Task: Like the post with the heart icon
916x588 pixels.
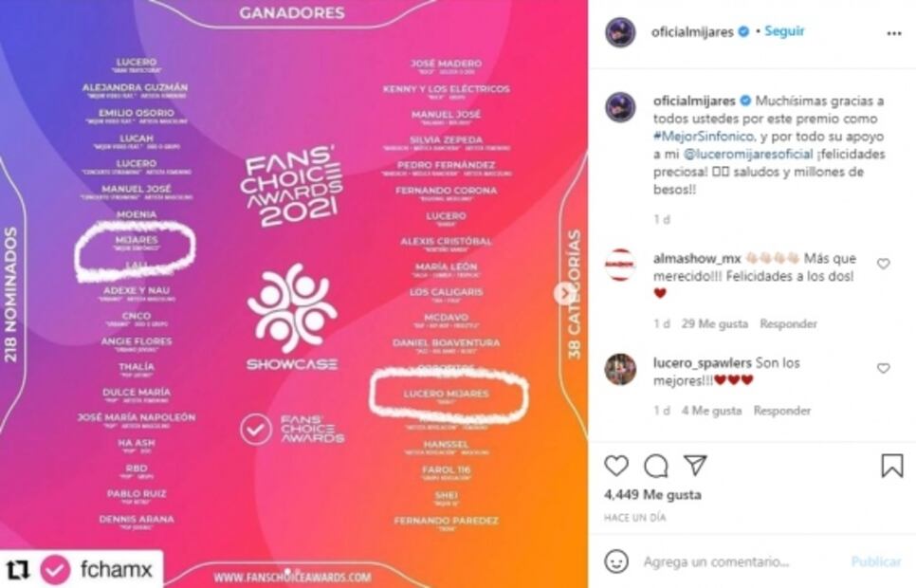Action: tap(616, 466)
